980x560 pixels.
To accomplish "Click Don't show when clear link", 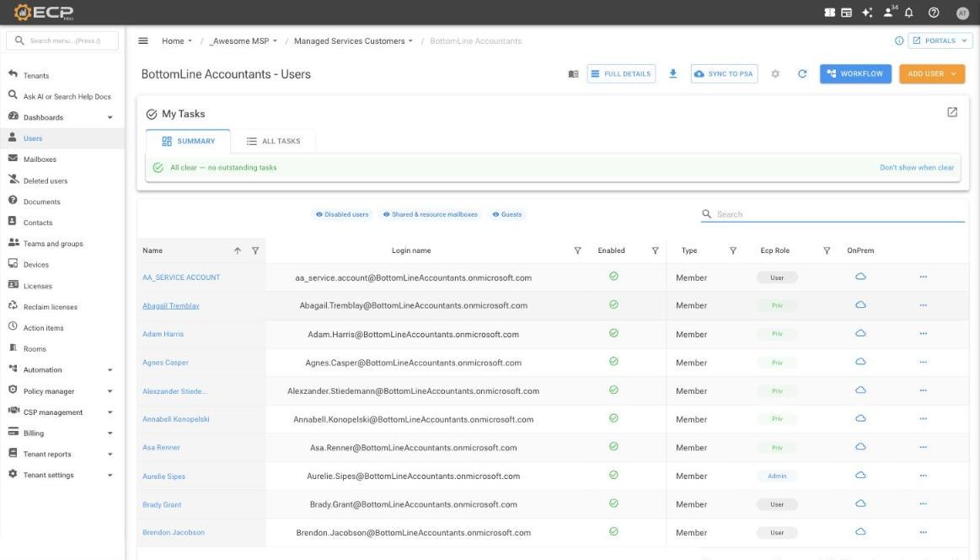I will click(x=916, y=168).
